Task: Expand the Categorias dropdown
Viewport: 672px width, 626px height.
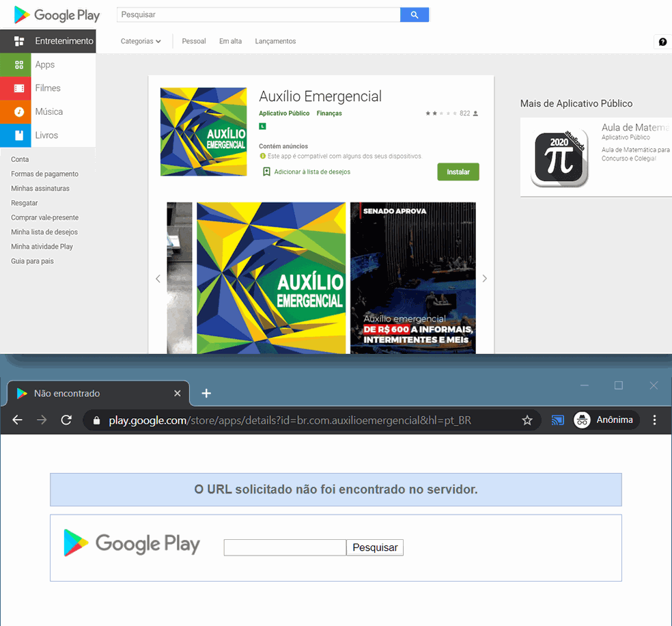Action: point(141,41)
